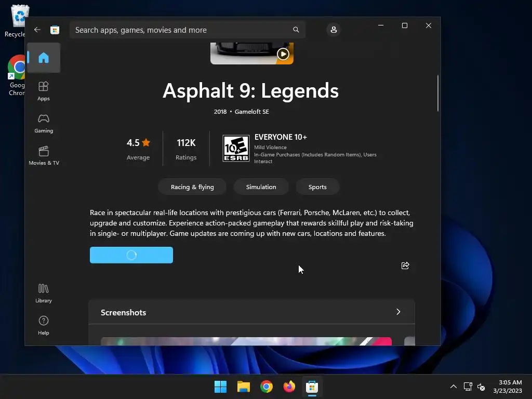This screenshot has height=399, width=532.
Task: Click the Mild Violence descriptor text
Action: (x=270, y=147)
